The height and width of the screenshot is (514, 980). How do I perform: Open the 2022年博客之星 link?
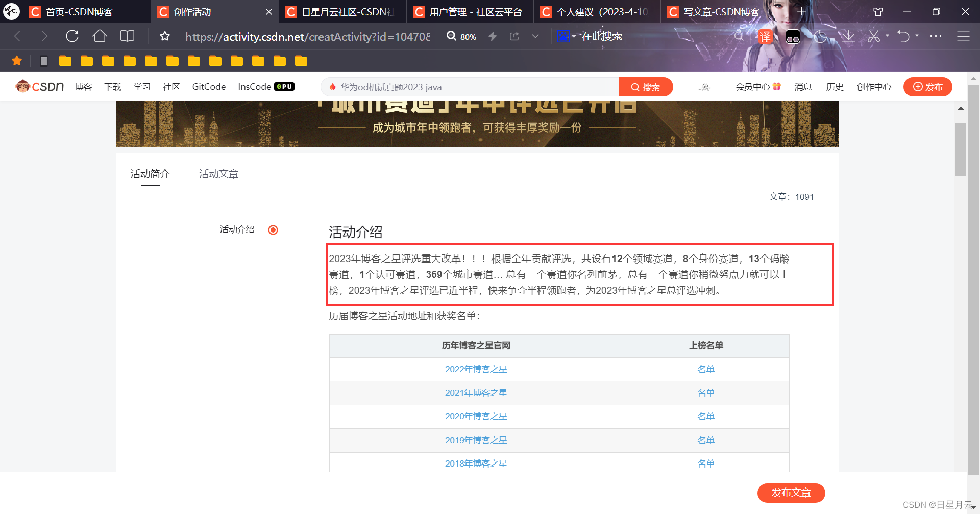click(476, 369)
